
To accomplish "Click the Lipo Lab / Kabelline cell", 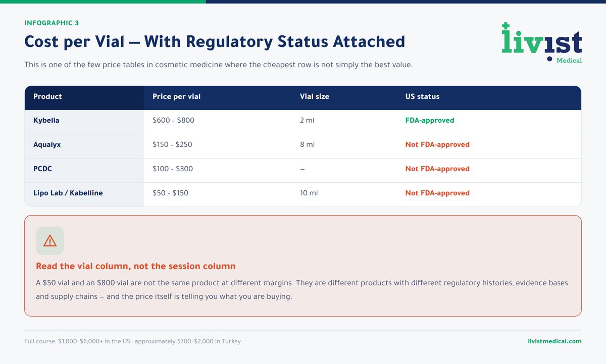I will (84, 193).
